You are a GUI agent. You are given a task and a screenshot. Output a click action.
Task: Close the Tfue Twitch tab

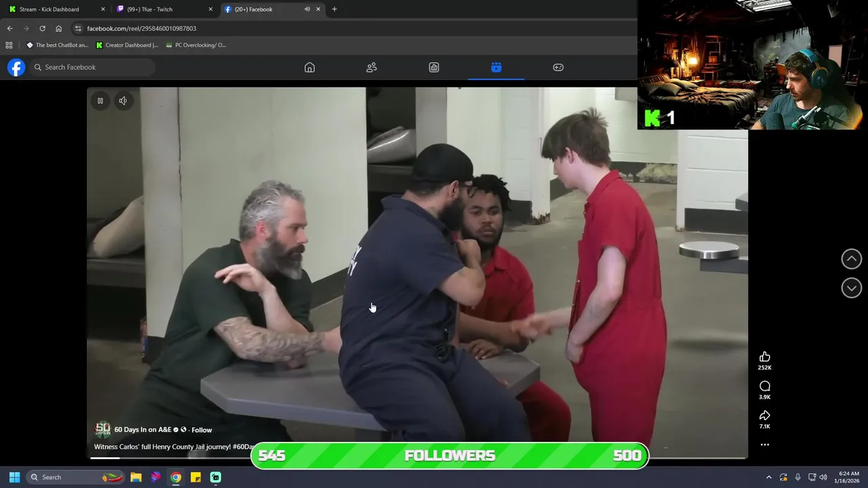(210, 9)
